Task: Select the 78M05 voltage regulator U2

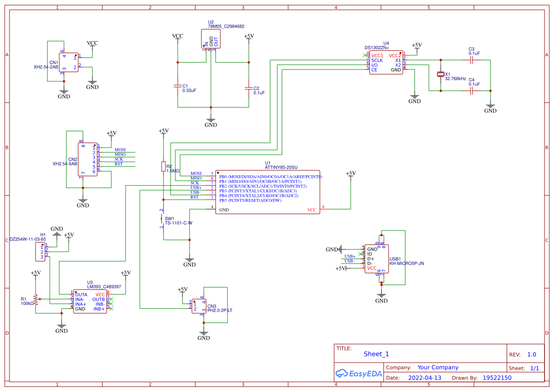Action: [x=210, y=38]
